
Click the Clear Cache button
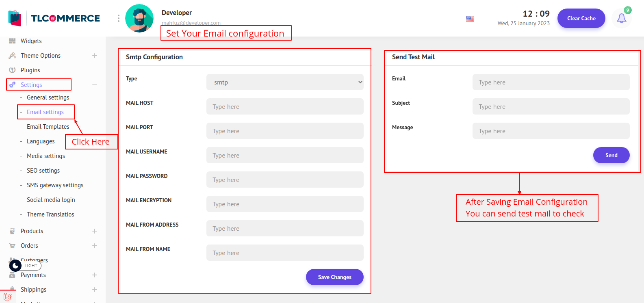(581, 18)
